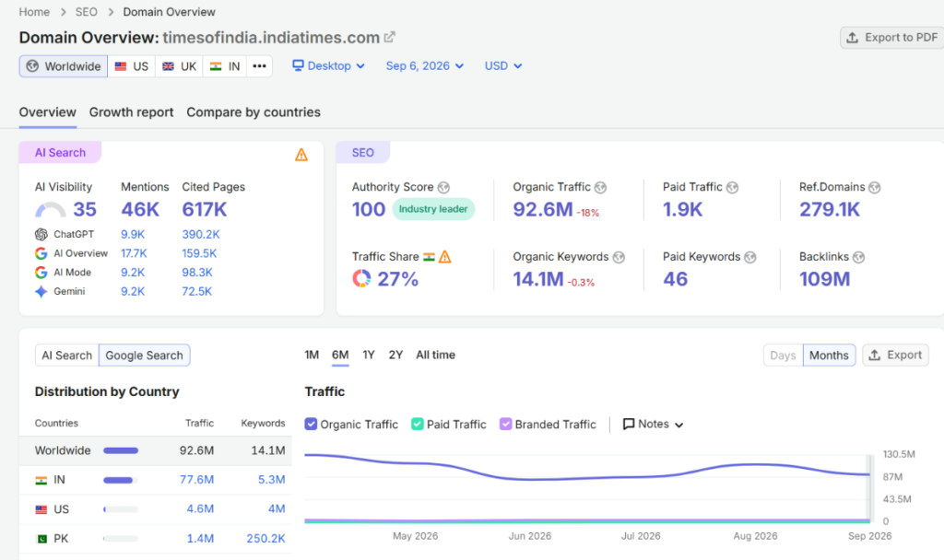Image resolution: width=944 pixels, height=560 pixels.
Task: Expand the Notes dropdown
Action: [654, 424]
